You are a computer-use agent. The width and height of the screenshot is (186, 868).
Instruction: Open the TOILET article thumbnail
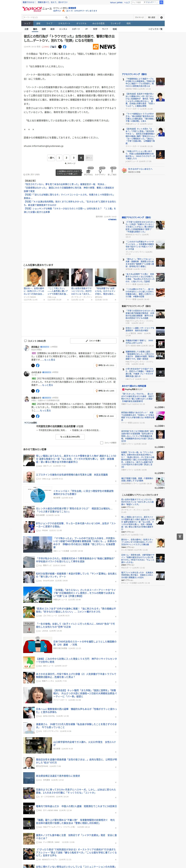point(29,627)
